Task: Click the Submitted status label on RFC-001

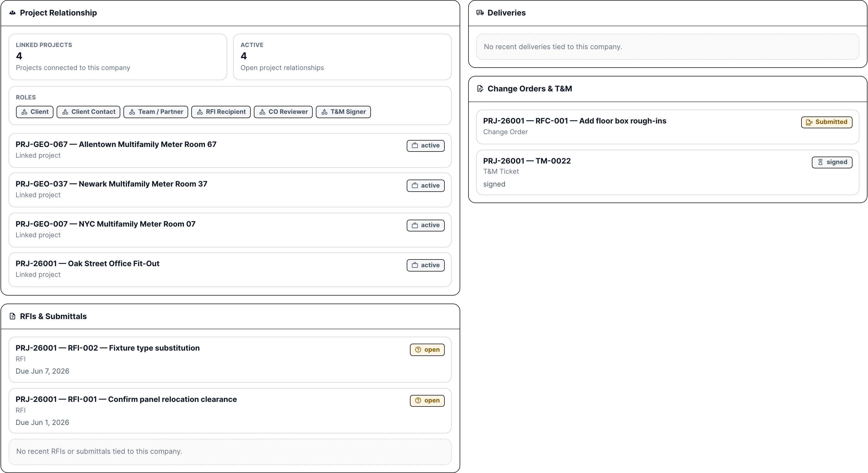Action: [x=831, y=122]
